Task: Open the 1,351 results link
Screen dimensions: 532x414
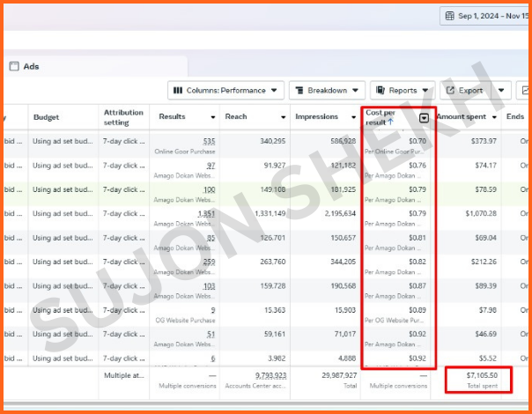Action: (x=206, y=213)
